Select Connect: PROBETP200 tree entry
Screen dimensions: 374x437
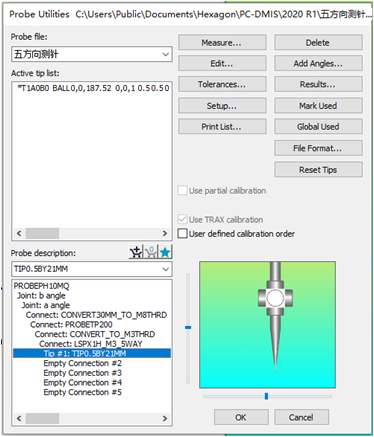click(x=71, y=324)
